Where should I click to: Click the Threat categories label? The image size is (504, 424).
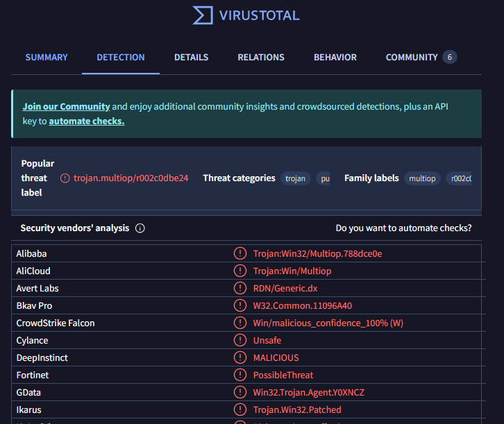pyautogui.click(x=239, y=178)
